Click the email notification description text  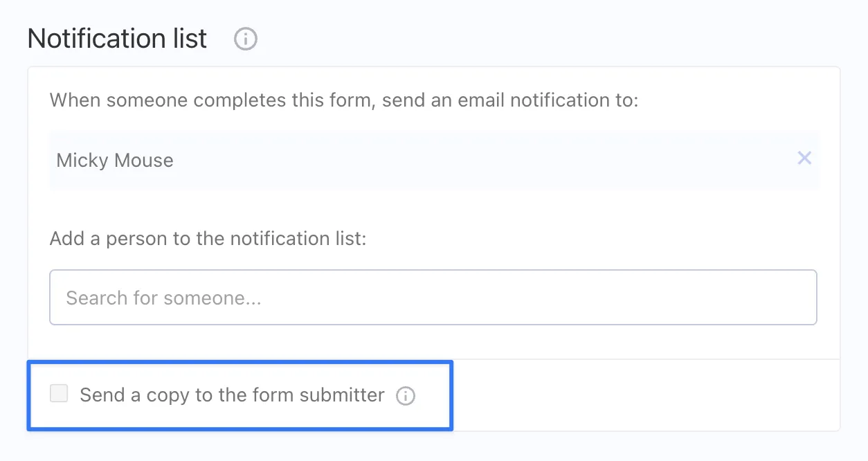tap(344, 100)
